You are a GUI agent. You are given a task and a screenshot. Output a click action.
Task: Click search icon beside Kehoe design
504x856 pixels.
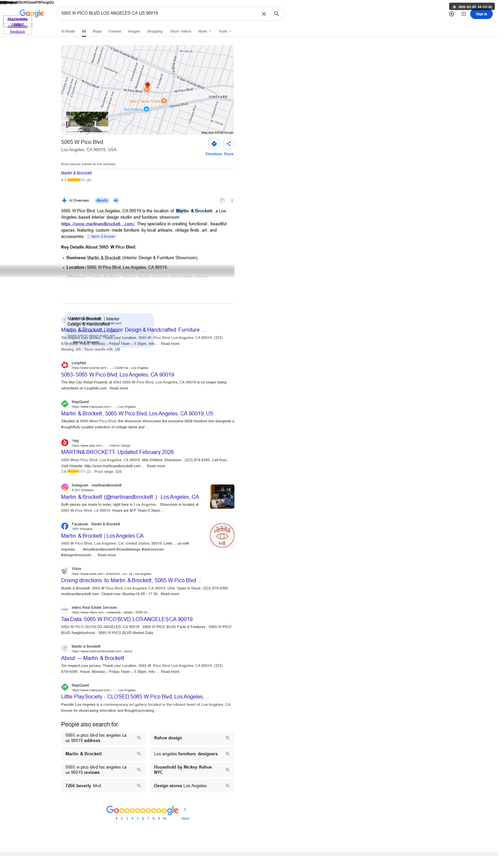point(230,746)
